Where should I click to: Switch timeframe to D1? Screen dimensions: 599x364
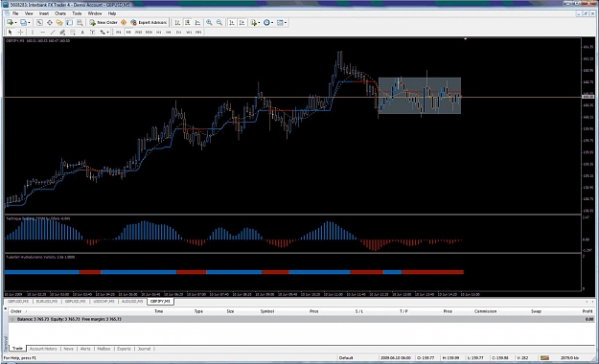pos(178,32)
